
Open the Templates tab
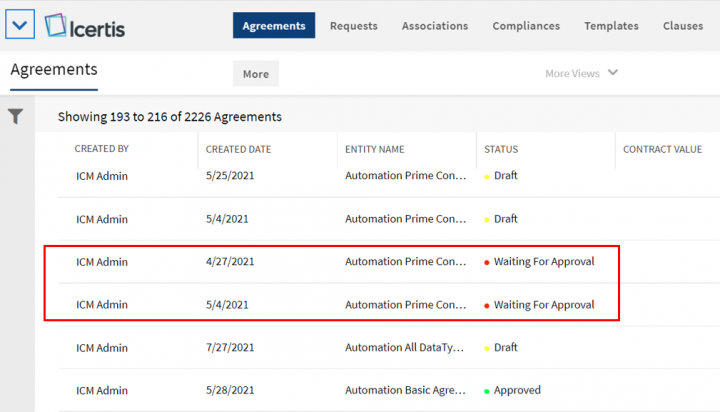coord(611,26)
